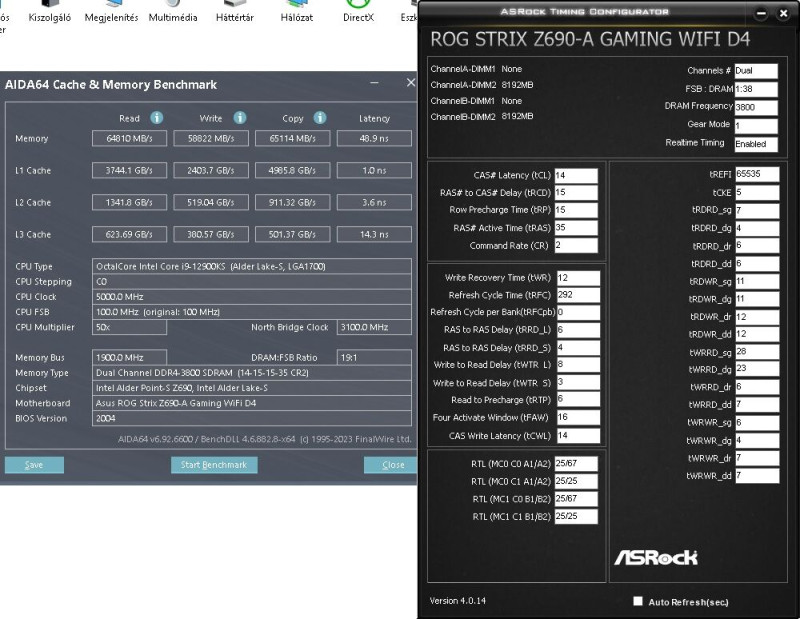
Task: Open the Write info icon in AIDA64
Action: (x=240, y=118)
